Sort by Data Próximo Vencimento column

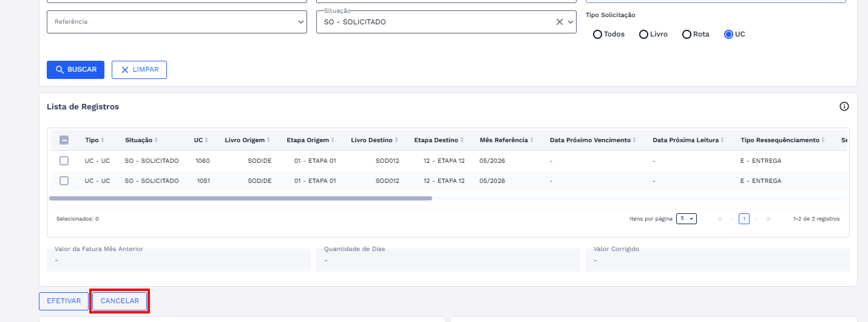point(593,140)
